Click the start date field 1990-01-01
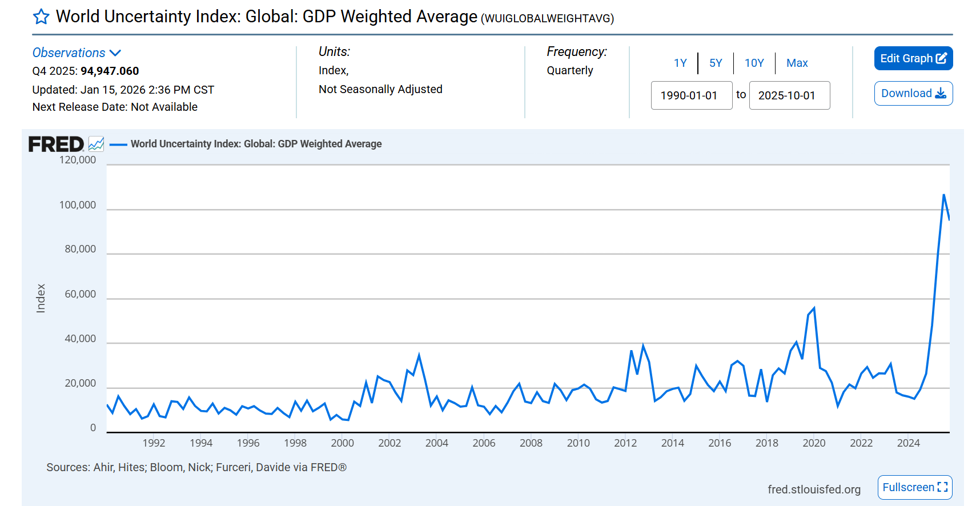Image resolution: width=980 pixels, height=506 pixels. point(691,95)
